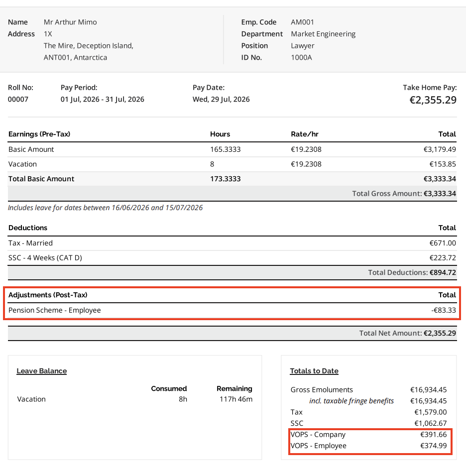
Task: Click the Take Home Pay amount €2,355.29
Action: pyautogui.click(x=433, y=100)
